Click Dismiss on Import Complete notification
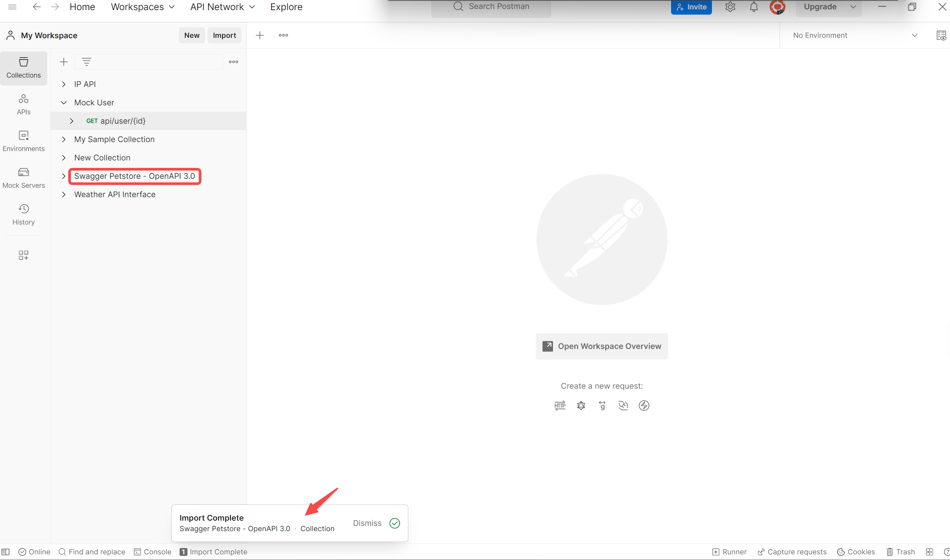950x560 pixels. [x=367, y=523]
